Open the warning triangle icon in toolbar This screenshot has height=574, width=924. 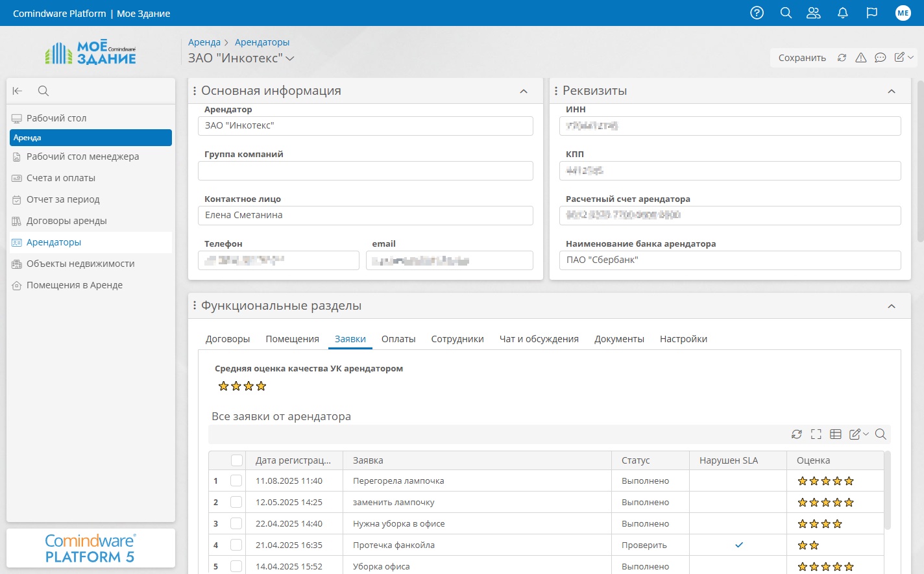[861, 58]
